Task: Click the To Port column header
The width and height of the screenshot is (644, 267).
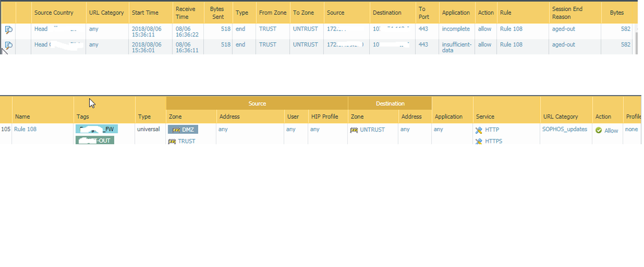Action: [x=424, y=13]
